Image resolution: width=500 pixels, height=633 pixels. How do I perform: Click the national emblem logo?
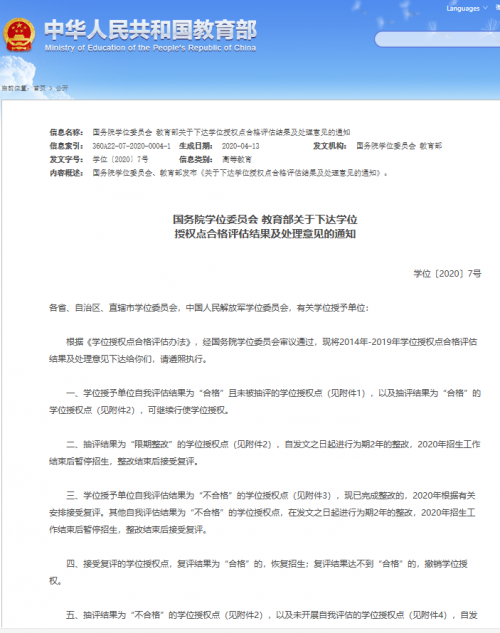click(19, 35)
